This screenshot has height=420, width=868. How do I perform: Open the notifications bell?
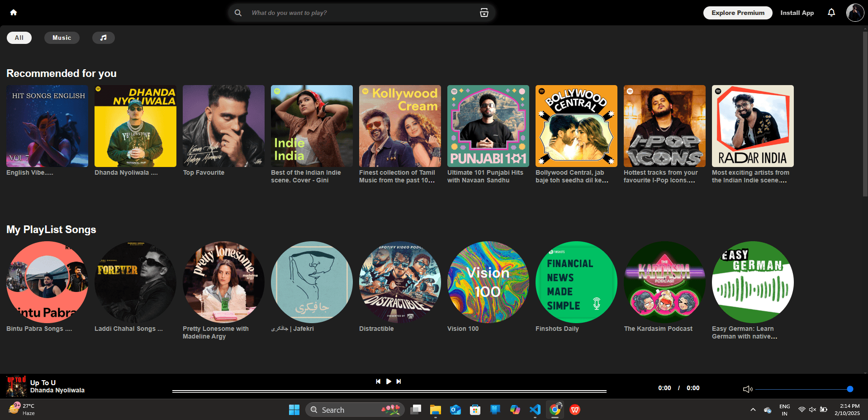point(831,12)
